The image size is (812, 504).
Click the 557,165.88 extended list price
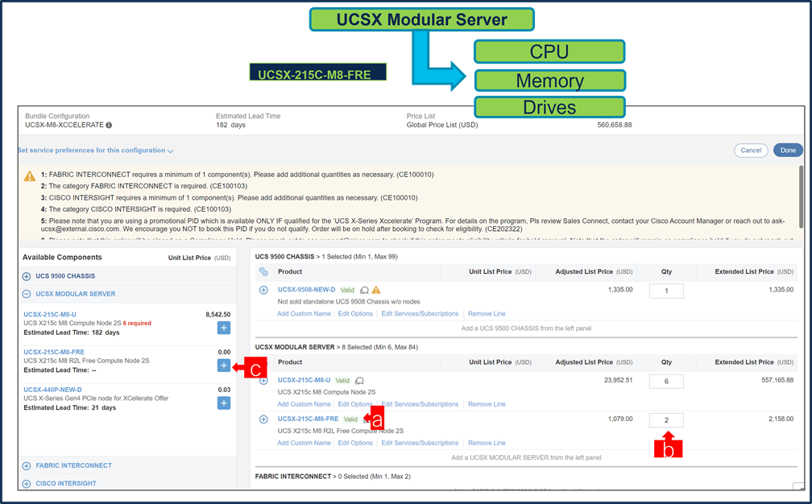click(777, 380)
